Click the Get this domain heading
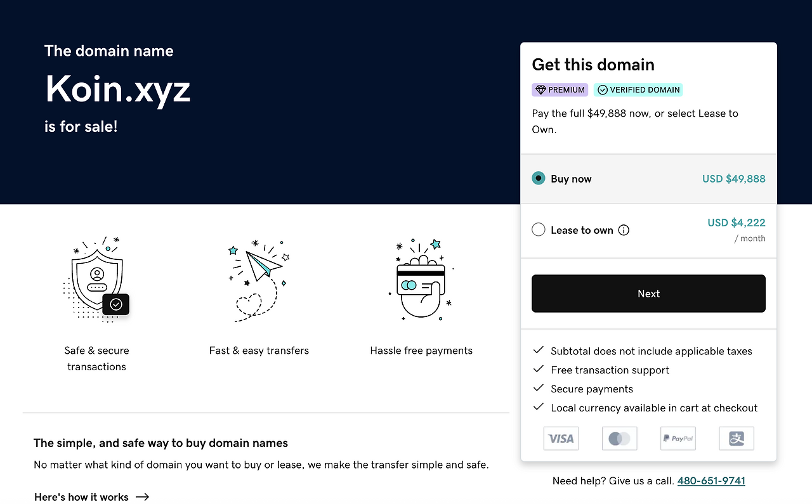The height and width of the screenshot is (504, 812). click(x=593, y=65)
